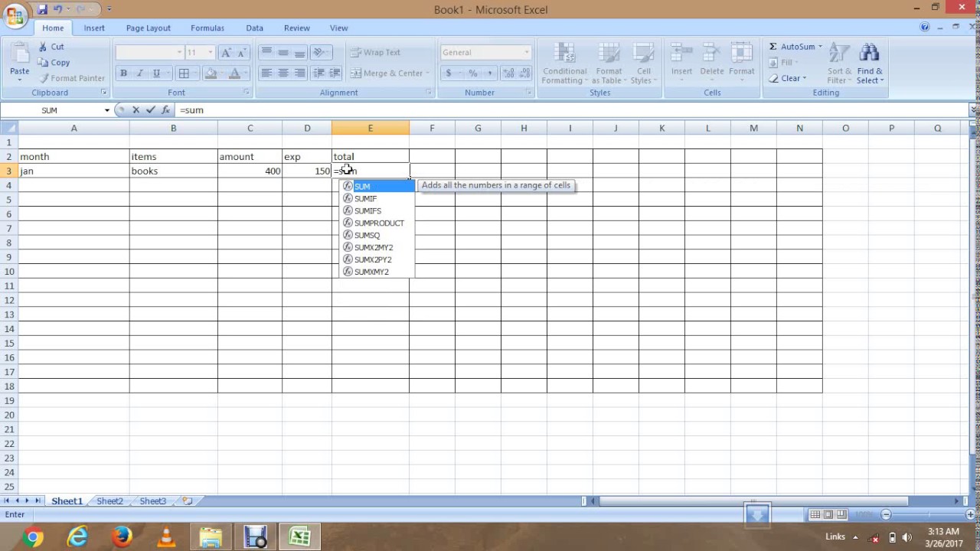This screenshot has height=551, width=980.
Task: Switch to the Review tab
Action: [297, 28]
